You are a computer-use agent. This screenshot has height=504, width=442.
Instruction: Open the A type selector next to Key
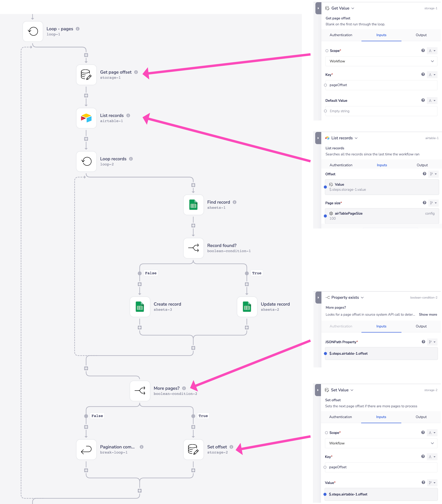tap(432, 74)
